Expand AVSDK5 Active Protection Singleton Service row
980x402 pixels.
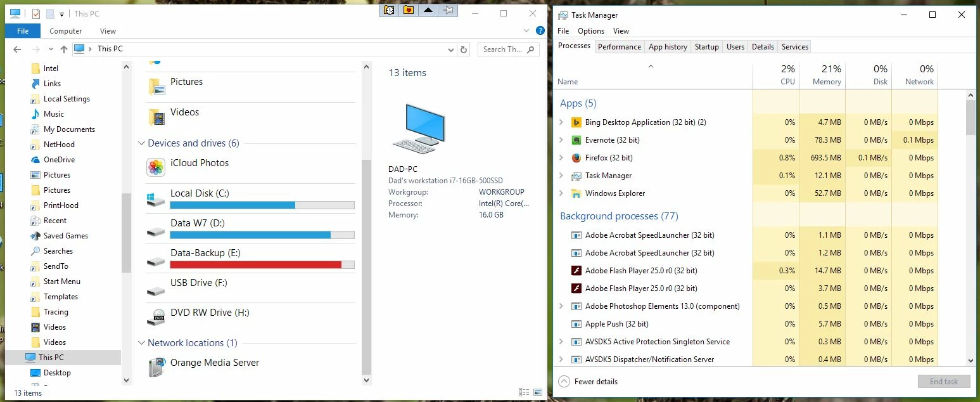(561, 342)
